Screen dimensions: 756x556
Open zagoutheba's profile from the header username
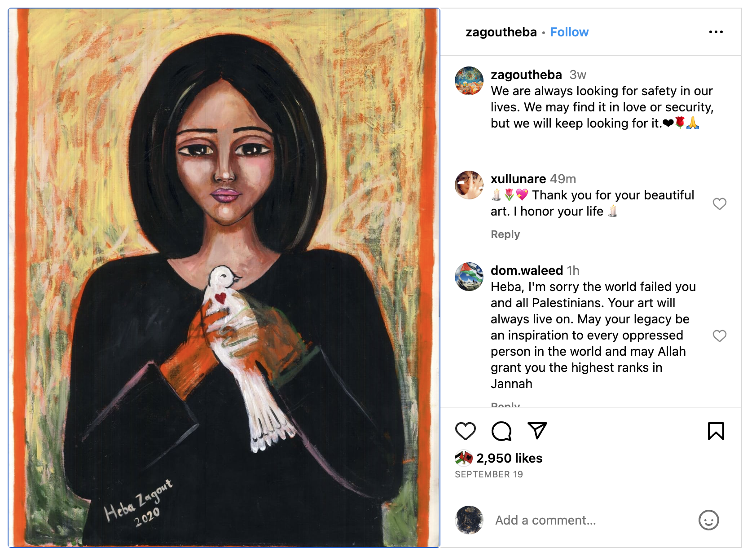(x=501, y=32)
